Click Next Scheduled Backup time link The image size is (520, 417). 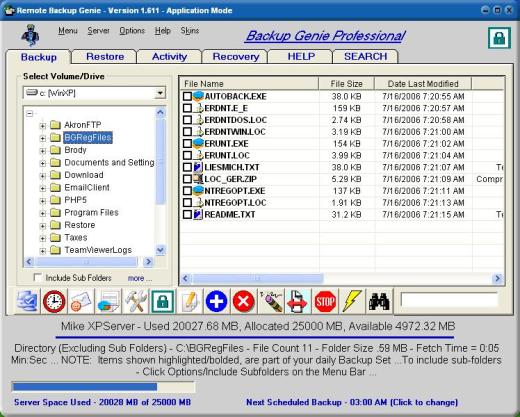click(352, 402)
